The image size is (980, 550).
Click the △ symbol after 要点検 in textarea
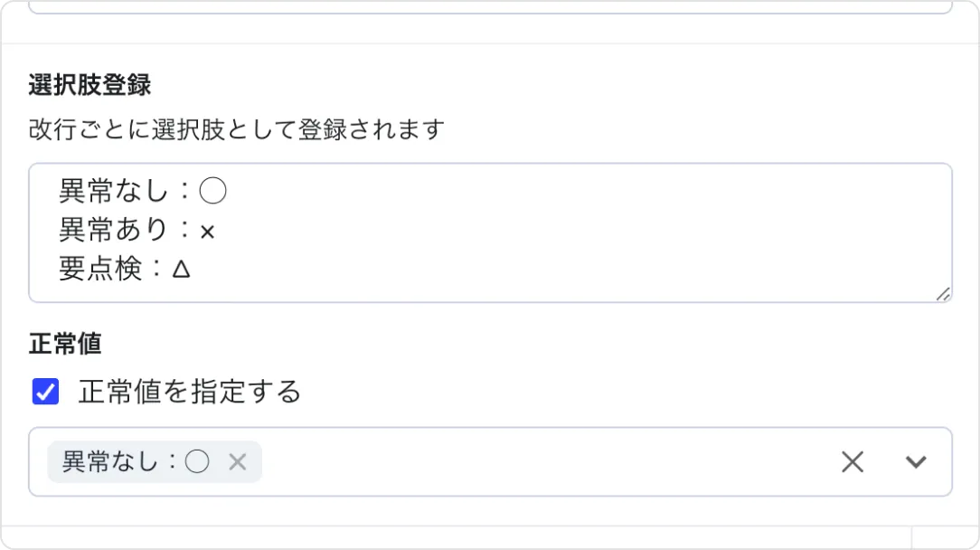tap(181, 270)
